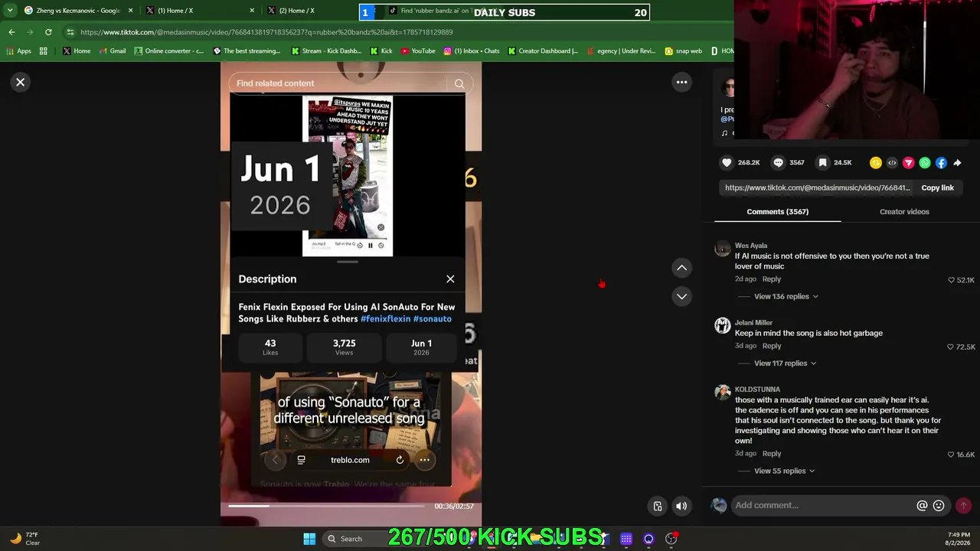Close the Zheng vs Kecmanovic tab
980x551 pixels.
point(130,11)
